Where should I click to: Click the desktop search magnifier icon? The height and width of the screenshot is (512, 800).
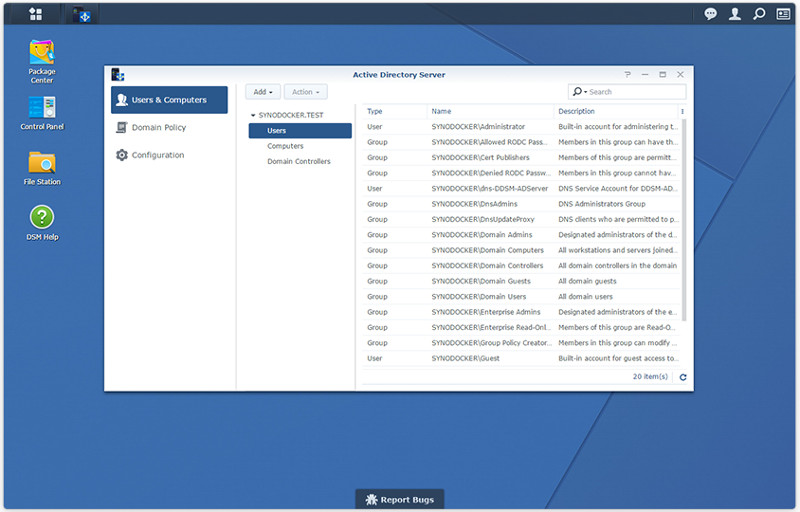tap(759, 14)
